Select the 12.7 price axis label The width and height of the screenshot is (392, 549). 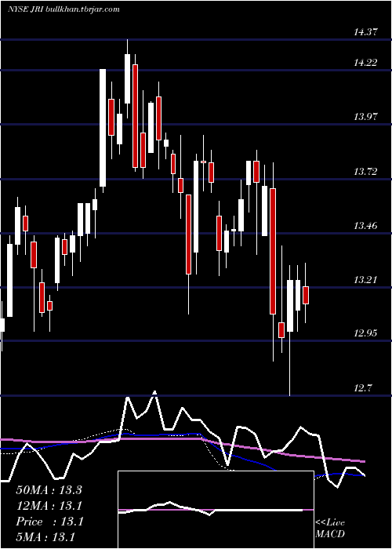(x=362, y=387)
